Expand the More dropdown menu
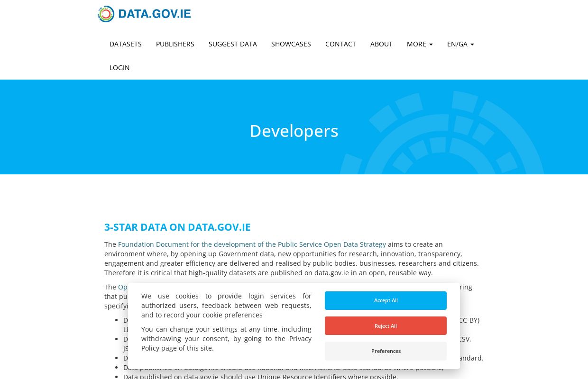The image size is (588, 379). click(420, 44)
